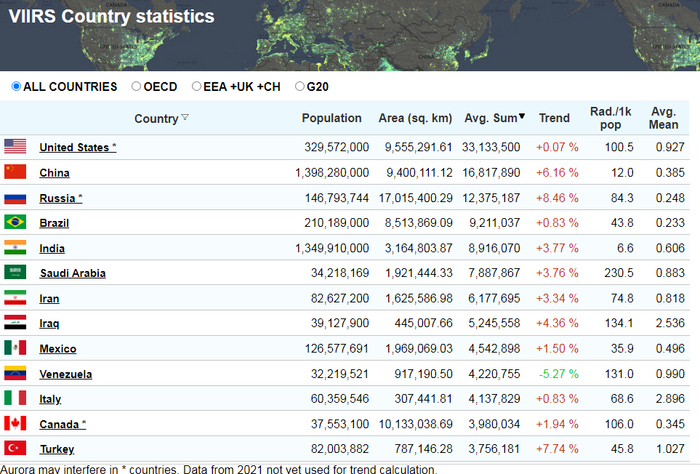Click United States population 329,572,000
The image size is (700, 474).
pos(337,147)
